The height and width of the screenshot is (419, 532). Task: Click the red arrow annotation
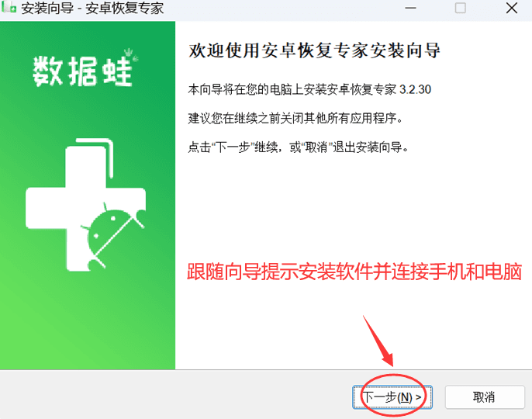click(x=379, y=341)
